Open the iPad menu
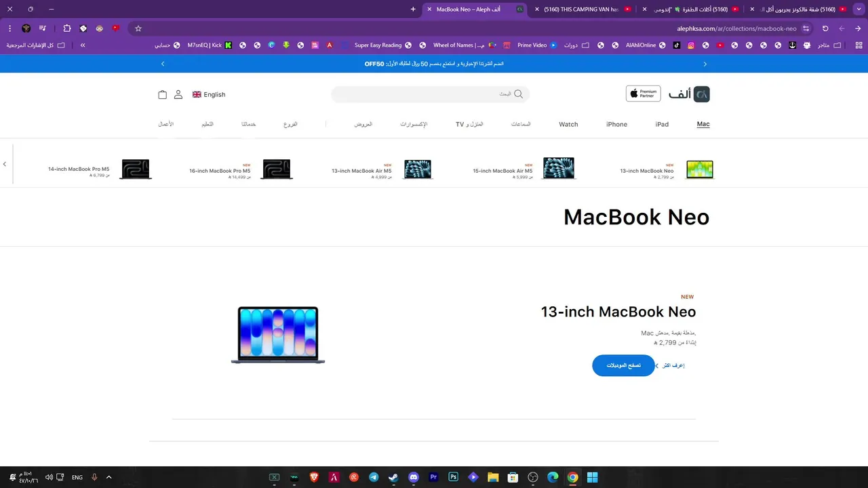Viewport: 868px width, 488px height. pyautogui.click(x=662, y=124)
